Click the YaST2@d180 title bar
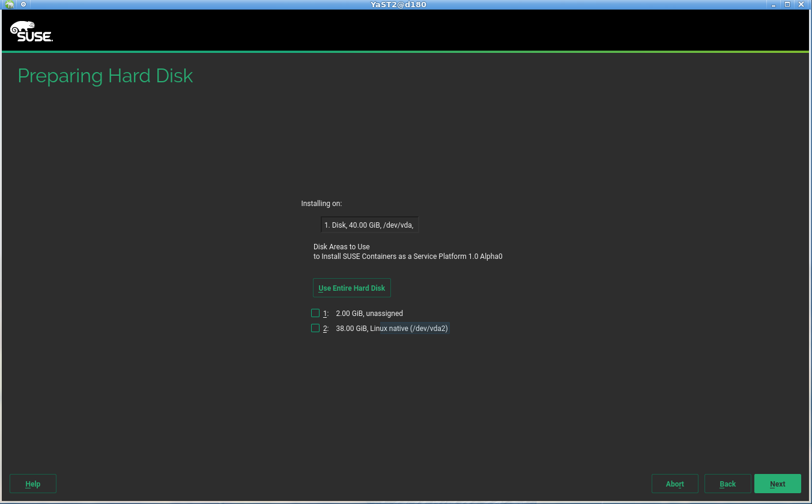This screenshot has width=812, height=504. point(398,4)
